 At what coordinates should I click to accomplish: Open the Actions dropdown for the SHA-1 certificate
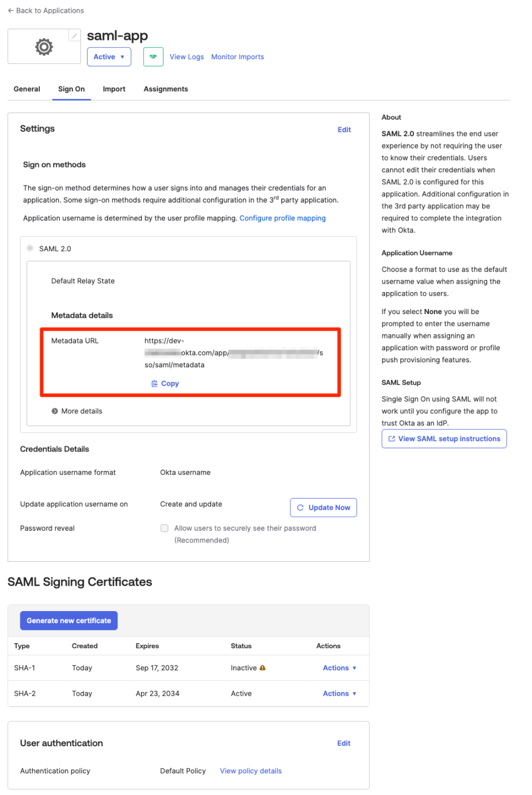[339, 668]
